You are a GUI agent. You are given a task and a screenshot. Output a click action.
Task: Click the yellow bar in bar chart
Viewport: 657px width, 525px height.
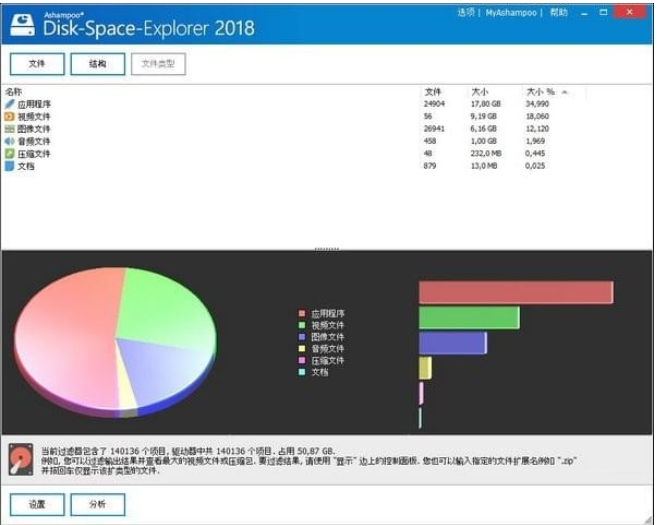(425, 368)
